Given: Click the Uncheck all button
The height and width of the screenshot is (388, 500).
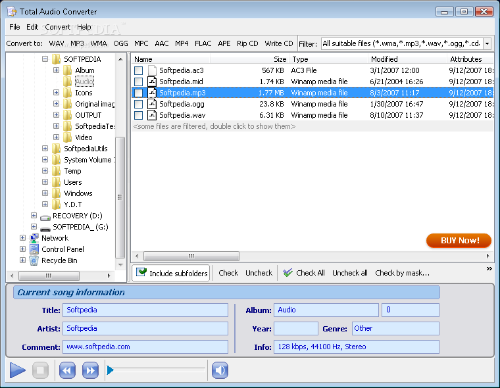Looking at the screenshot, I should pos(350,273).
